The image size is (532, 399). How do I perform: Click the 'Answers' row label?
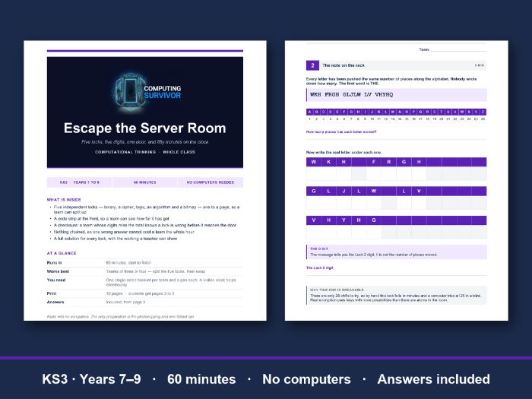point(55,302)
